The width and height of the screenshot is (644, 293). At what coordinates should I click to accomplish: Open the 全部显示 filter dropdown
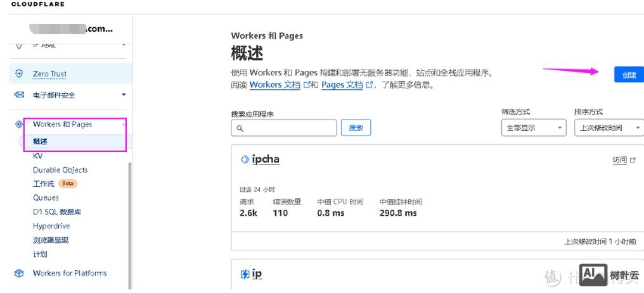pos(534,128)
